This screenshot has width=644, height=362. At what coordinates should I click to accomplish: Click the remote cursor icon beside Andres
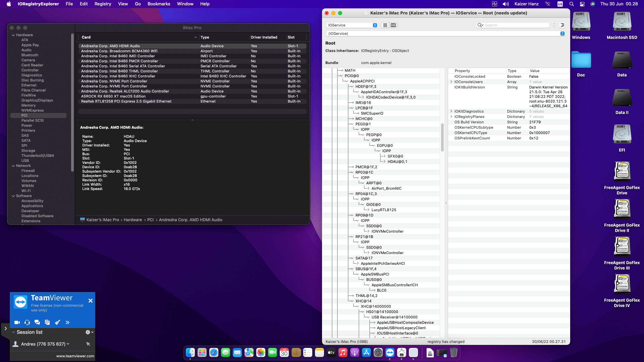[x=88, y=344]
